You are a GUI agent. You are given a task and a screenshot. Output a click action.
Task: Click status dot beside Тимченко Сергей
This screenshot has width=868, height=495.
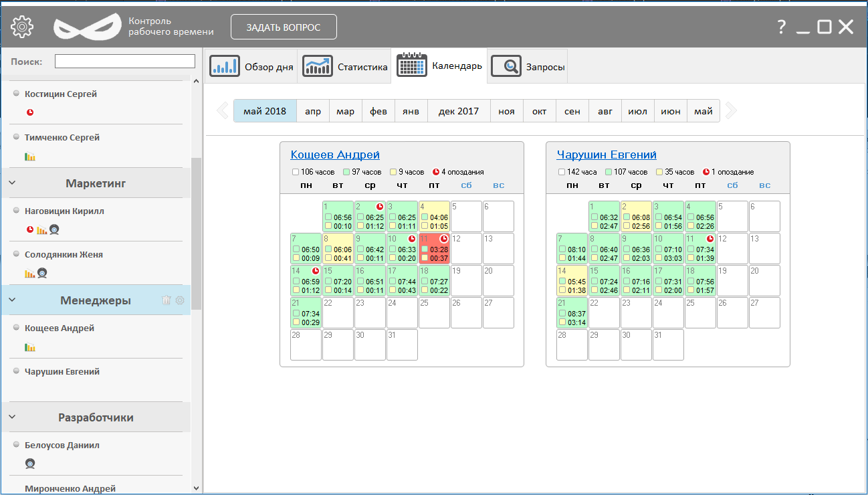[16, 137]
